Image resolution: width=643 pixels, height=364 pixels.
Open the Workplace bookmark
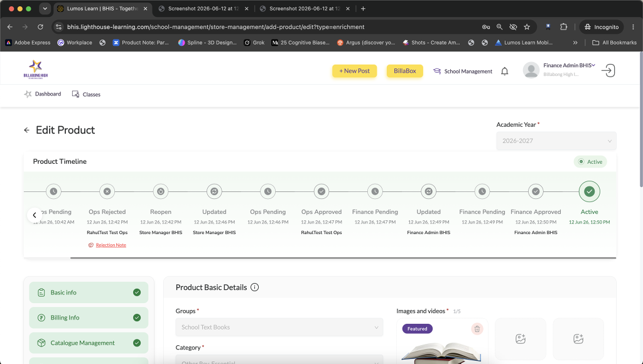coord(75,43)
